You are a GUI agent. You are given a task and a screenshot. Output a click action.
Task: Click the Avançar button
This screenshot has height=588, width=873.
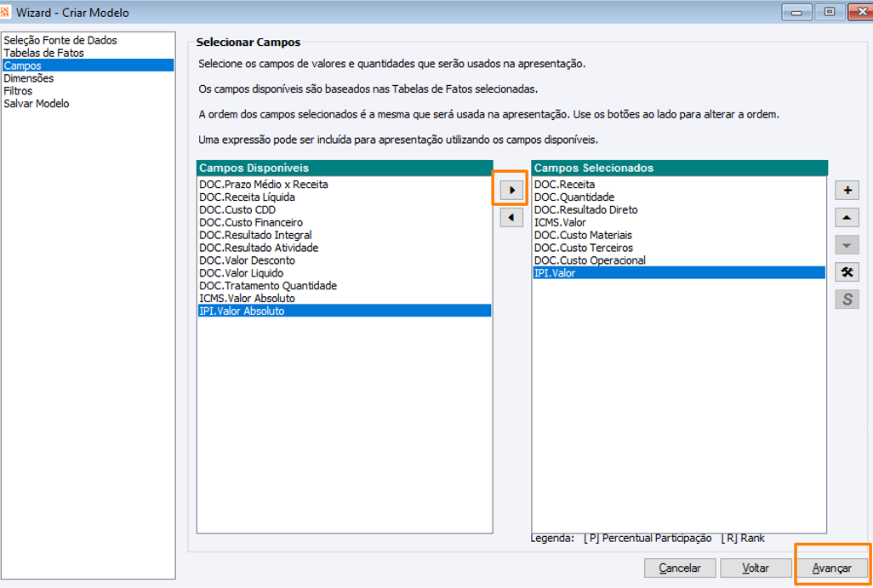tap(831, 568)
